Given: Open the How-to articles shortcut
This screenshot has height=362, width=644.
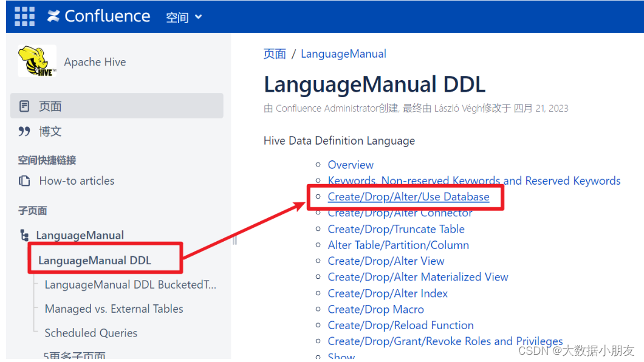Looking at the screenshot, I should point(77,181).
